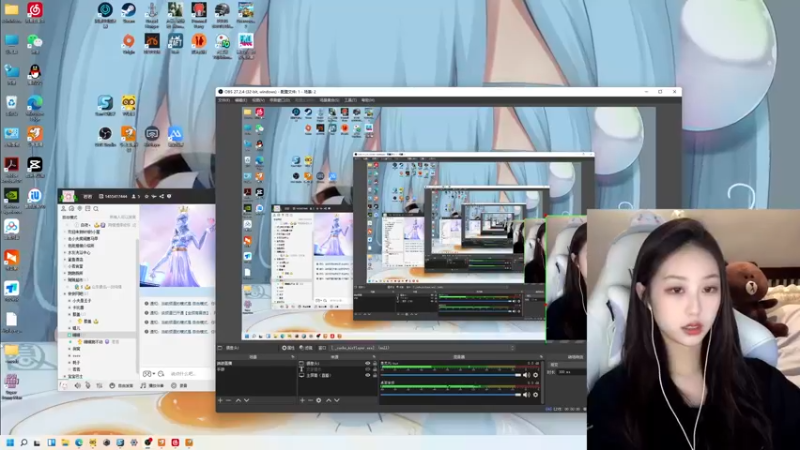Open the blue S application desktop icon
This screenshot has width=800, height=450.
(x=105, y=103)
